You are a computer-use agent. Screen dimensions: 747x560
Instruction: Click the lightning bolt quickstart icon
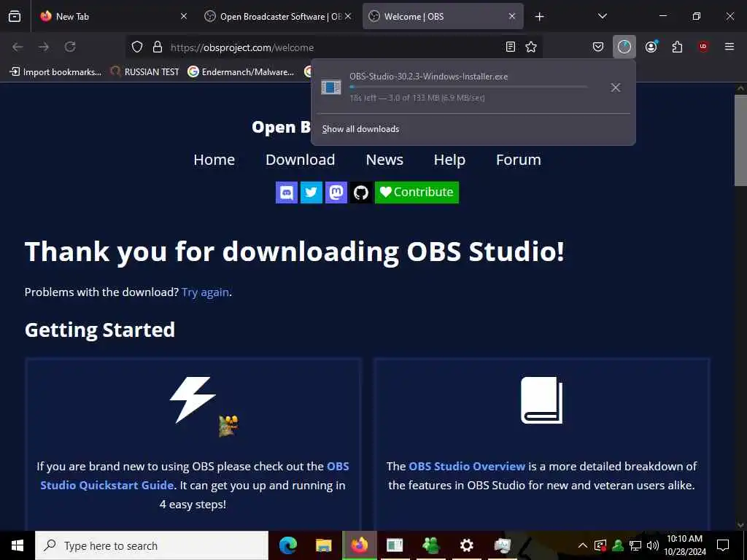[x=193, y=400]
